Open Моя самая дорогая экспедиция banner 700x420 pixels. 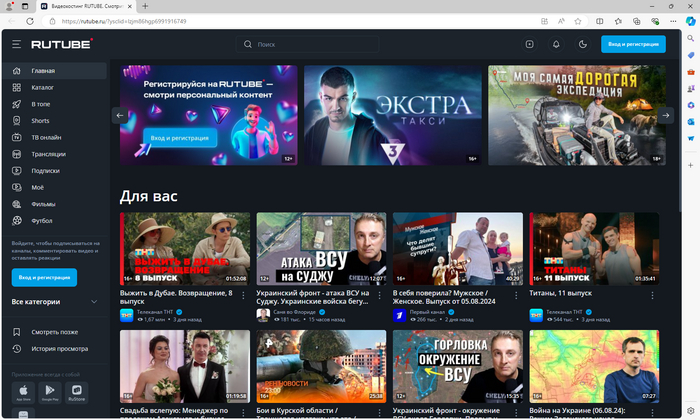pos(576,115)
